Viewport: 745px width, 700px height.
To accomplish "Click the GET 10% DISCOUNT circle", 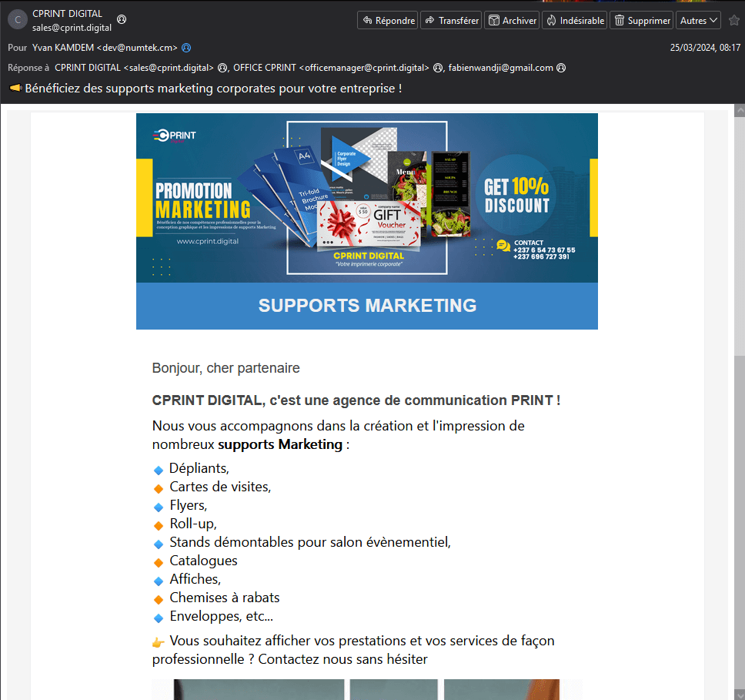I will [x=516, y=196].
